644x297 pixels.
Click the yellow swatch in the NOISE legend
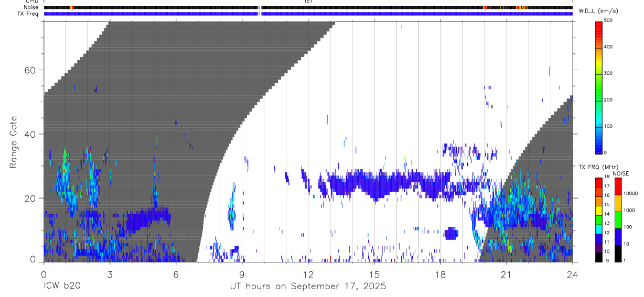tap(618, 203)
